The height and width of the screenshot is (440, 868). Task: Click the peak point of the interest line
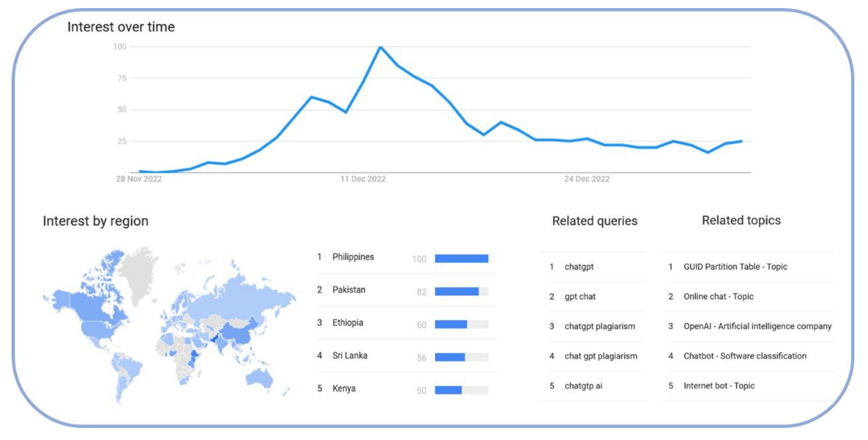(380, 47)
